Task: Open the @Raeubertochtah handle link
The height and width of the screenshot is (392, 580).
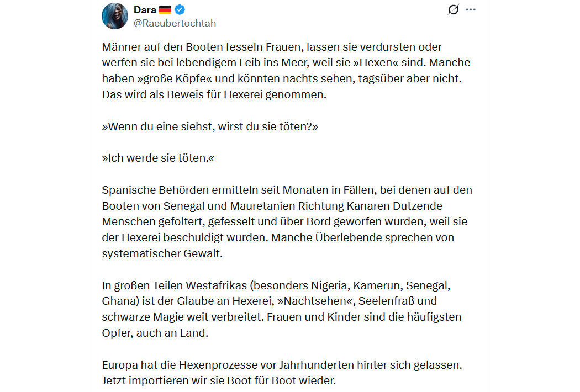Action: coord(175,23)
